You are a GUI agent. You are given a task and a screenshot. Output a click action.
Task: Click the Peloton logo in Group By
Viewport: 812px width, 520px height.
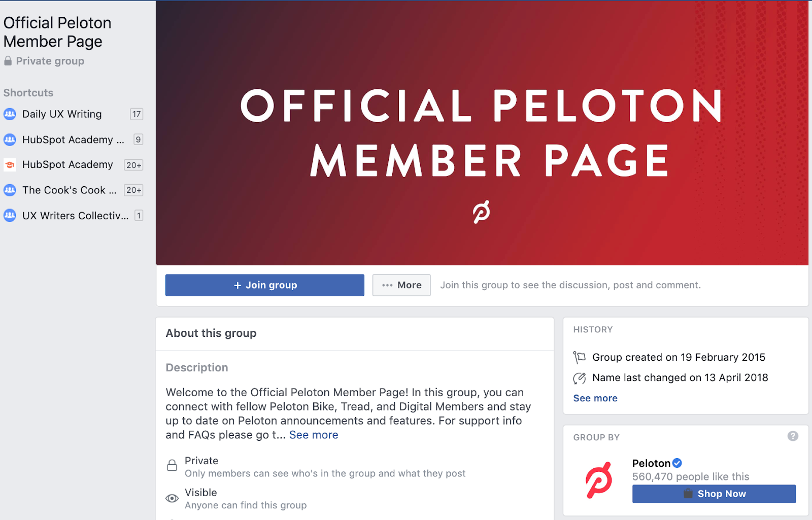click(x=599, y=480)
